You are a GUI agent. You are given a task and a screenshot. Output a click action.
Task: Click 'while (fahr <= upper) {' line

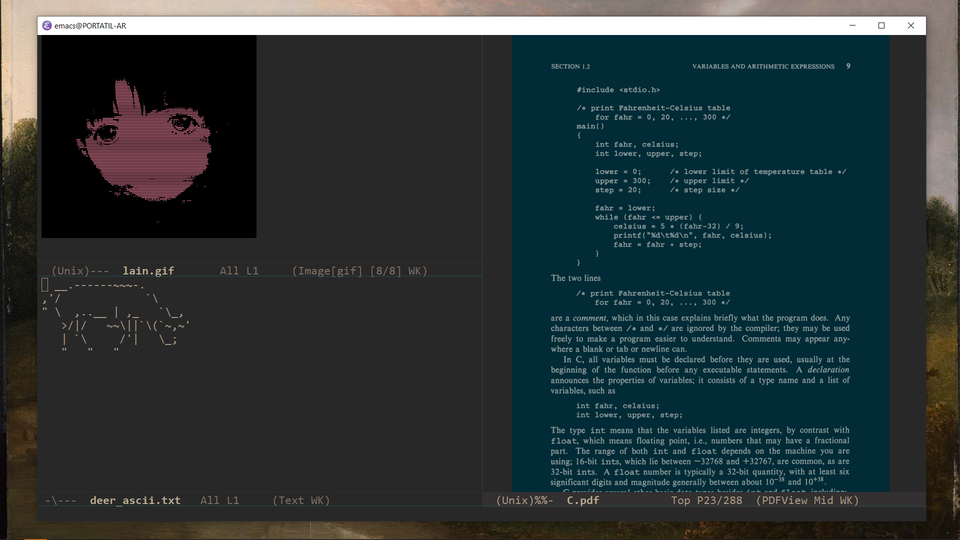click(648, 217)
